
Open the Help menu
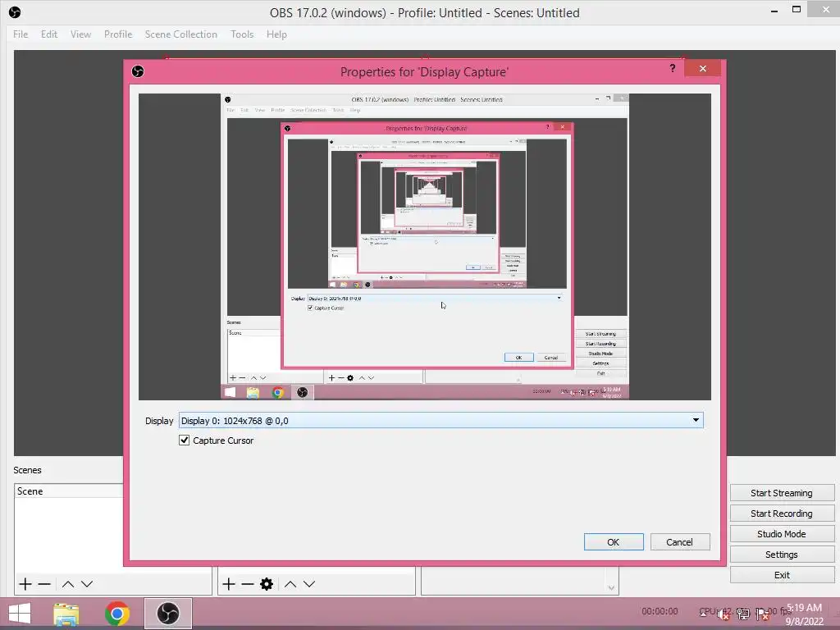(x=276, y=34)
